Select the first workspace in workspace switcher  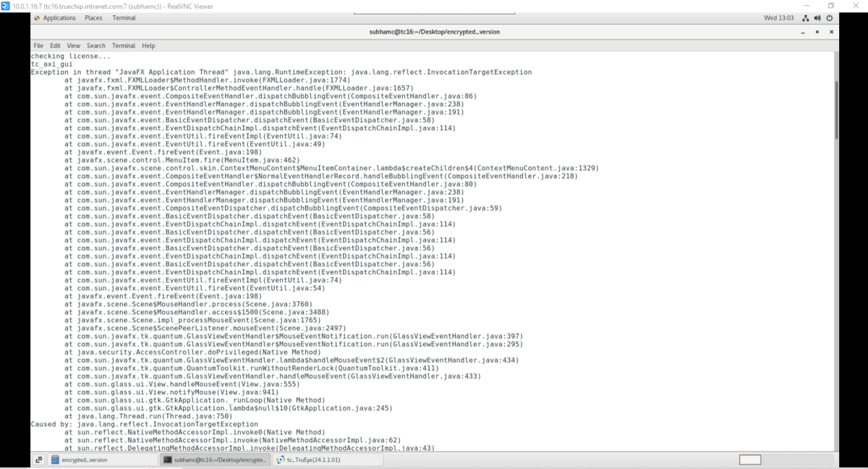[750, 460]
